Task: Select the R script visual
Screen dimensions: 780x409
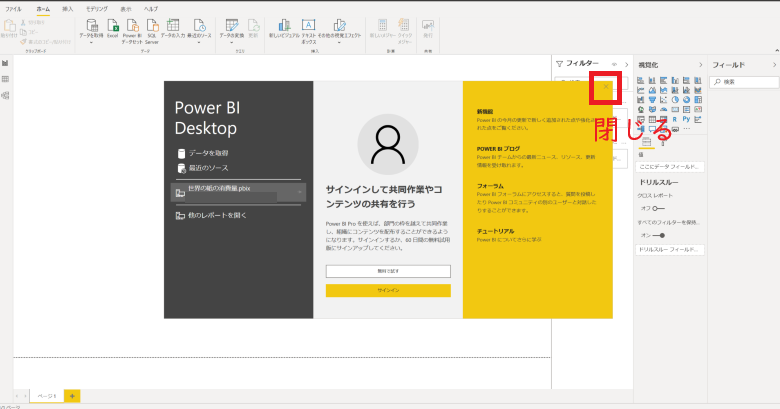Action: (x=675, y=119)
